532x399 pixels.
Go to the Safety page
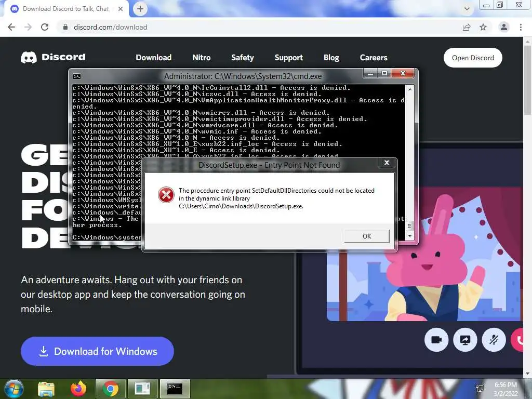tap(243, 58)
